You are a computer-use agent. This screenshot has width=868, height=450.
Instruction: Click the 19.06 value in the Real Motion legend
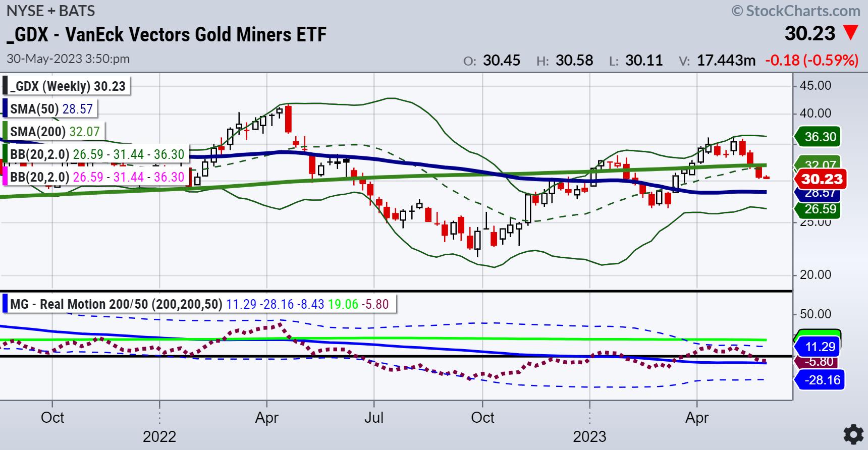(x=342, y=304)
